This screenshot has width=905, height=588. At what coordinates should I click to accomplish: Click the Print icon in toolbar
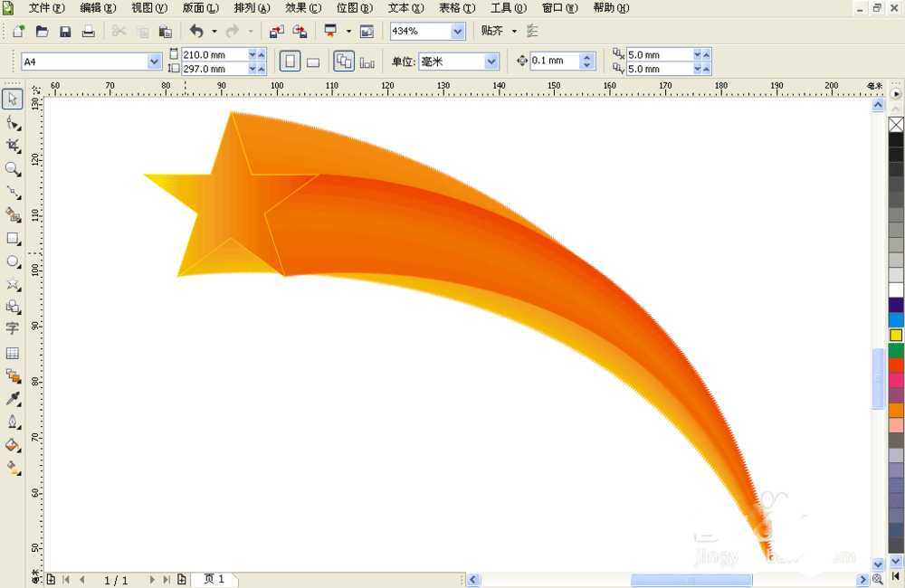click(88, 31)
